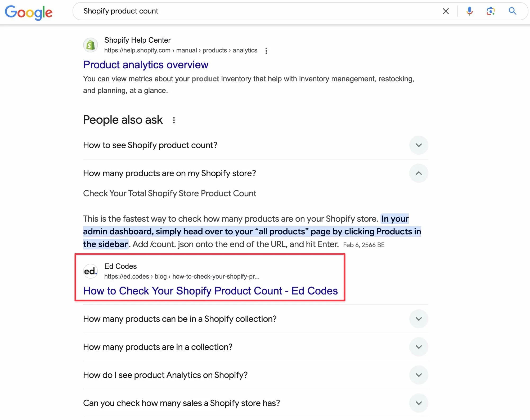The width and height of the screenshot is (530, 420).
Task: Open options menu for Shopify Help Center result
Action: (266, 51)
